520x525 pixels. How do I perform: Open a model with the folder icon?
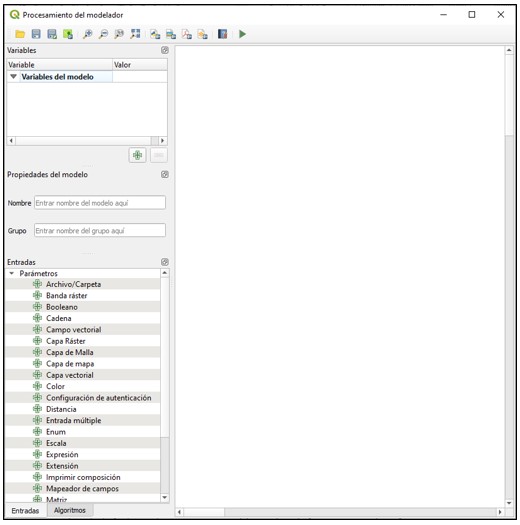[20, 34]
